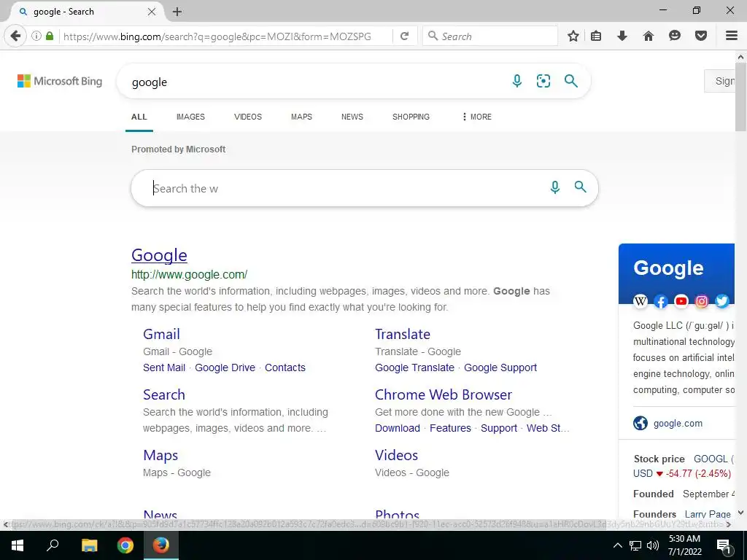Open the Google Drive sublink

(225, 367)
